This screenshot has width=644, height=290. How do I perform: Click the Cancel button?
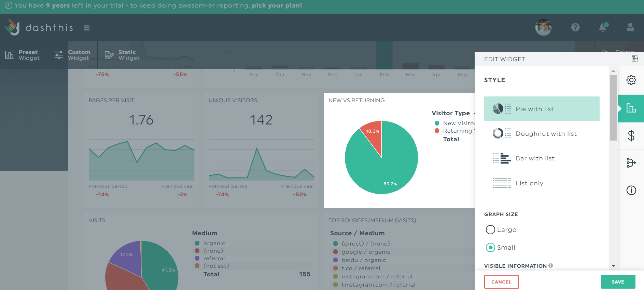click(501, 282)
